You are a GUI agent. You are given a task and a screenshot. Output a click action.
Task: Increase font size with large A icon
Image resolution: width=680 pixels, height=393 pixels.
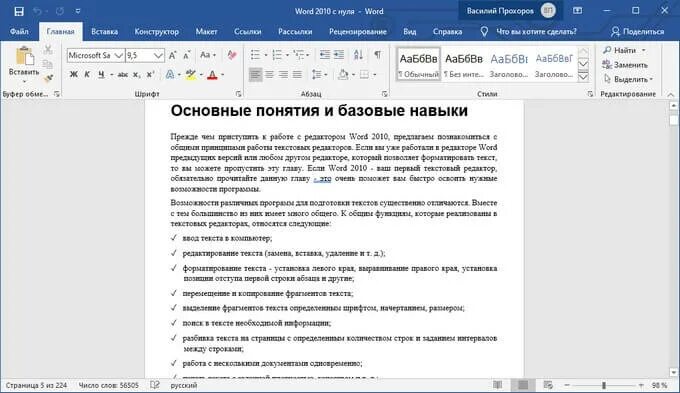172,56
